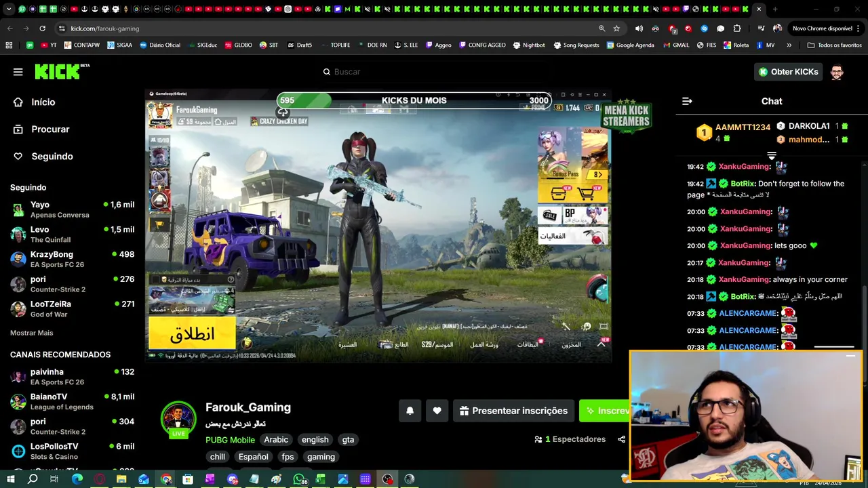Image resolution: width=868 pixels, height=488 pixels.
Task: Open Seguindo in sidebar
Action: tap(52, 156)
